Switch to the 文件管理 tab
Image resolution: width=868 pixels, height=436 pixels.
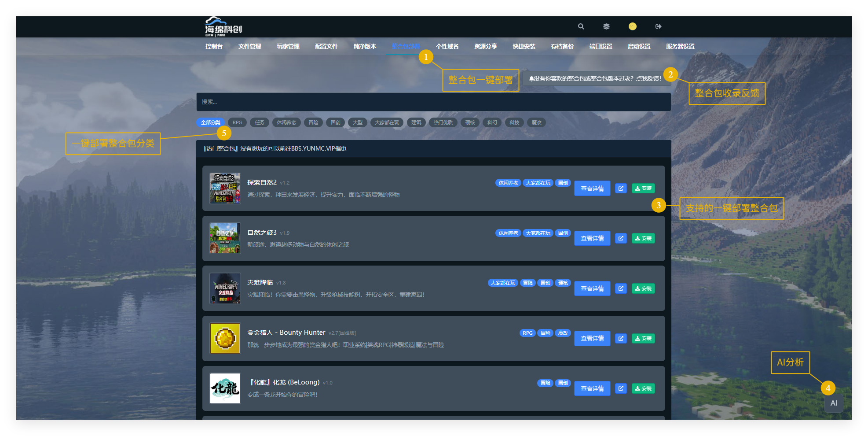249,46
